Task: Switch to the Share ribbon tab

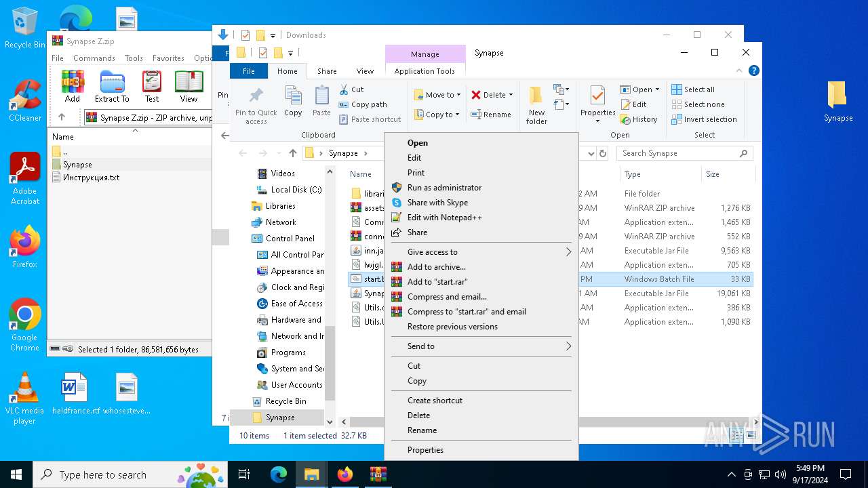Action: (x=327, y=71)
